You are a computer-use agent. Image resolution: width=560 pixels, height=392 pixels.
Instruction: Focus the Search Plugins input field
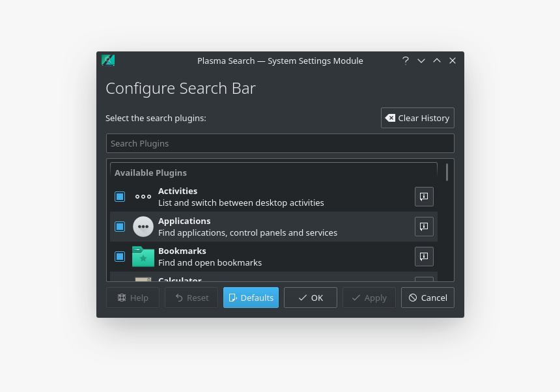point(280,143)
